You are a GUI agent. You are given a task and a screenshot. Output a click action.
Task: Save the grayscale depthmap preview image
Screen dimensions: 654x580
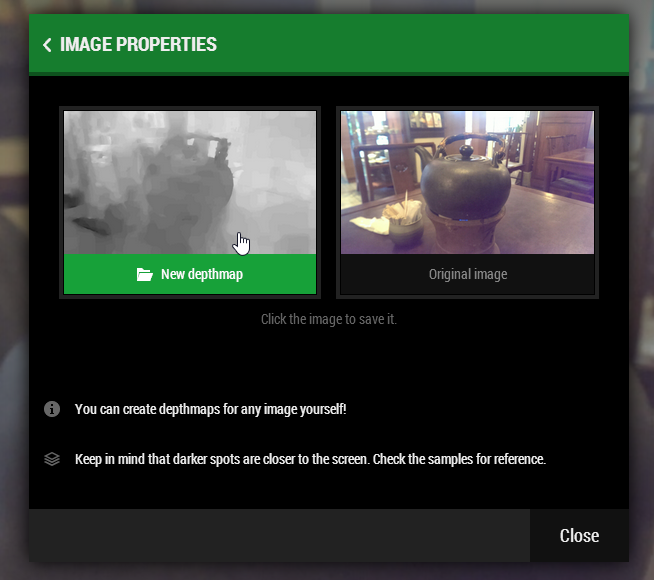click(x=190, y=182)
